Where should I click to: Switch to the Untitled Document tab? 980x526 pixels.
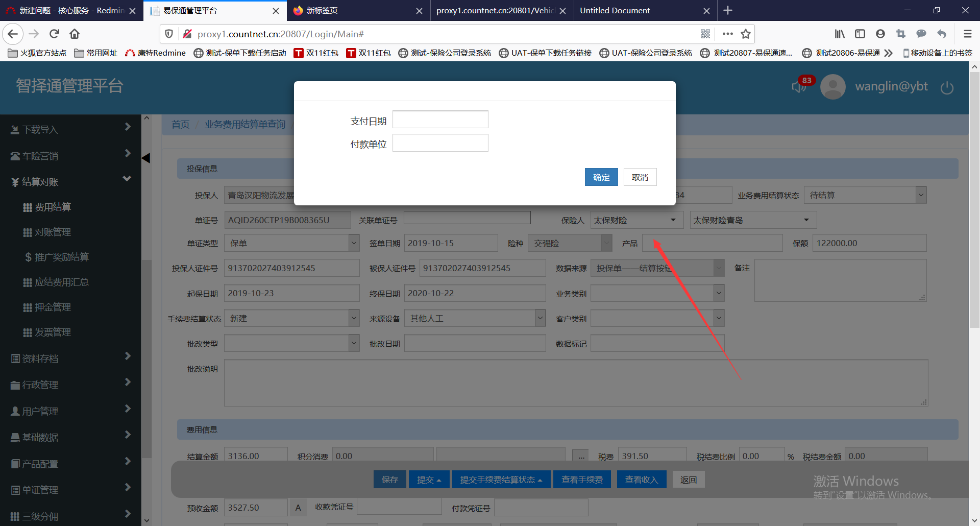tap(645, 11)
